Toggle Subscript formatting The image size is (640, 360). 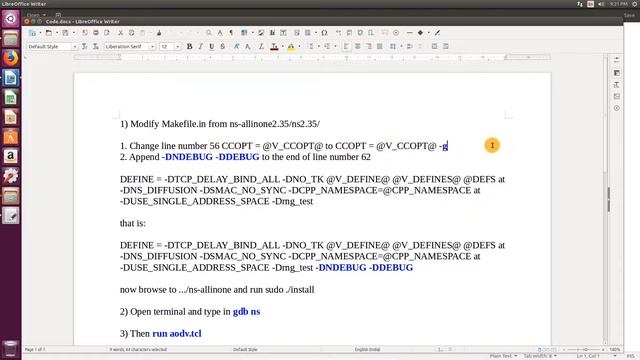(247, 47)
